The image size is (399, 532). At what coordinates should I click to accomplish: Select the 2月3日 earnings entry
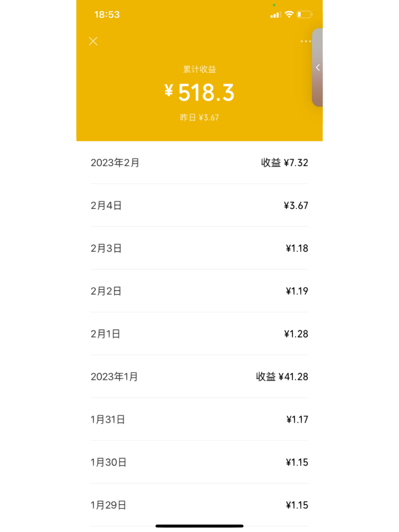(x=199, y=248)
